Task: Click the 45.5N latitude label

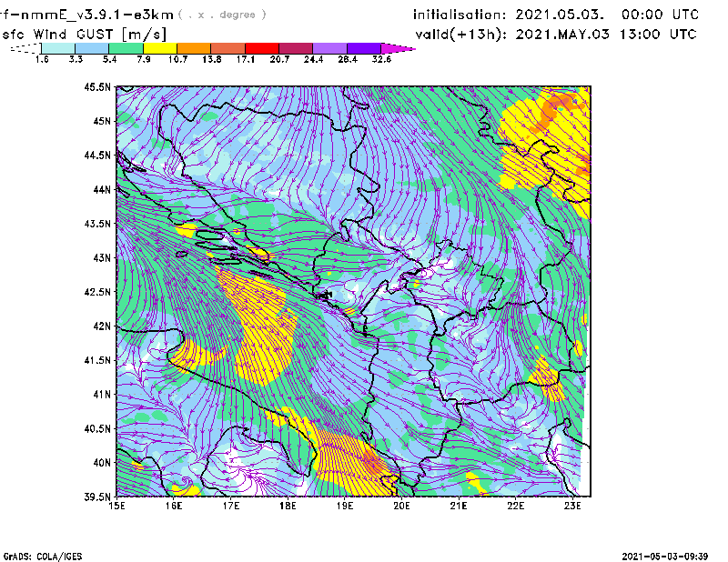Action: (x=97, y=86)
